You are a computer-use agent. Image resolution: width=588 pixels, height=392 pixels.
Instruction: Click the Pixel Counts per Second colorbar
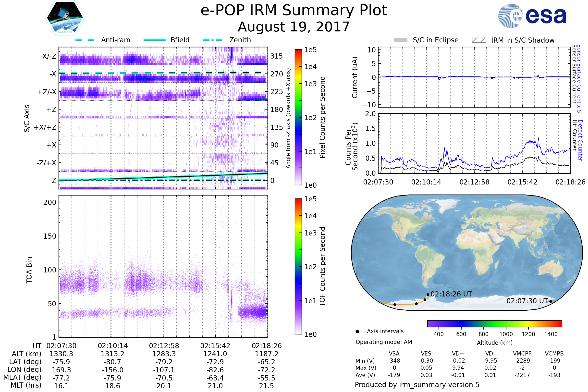coord(298,117)
